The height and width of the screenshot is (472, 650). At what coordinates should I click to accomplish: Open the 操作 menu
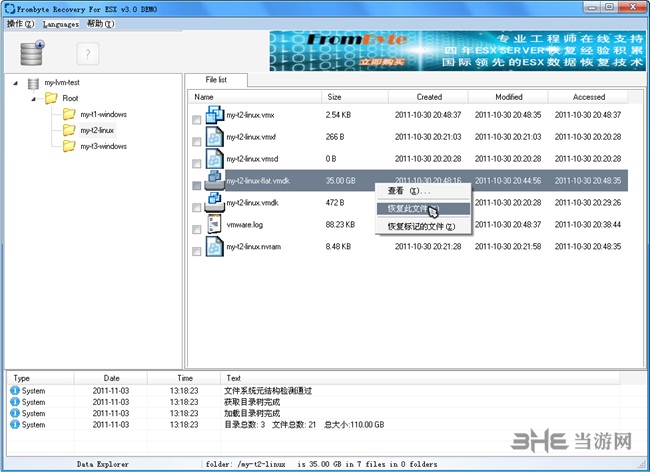click(20, 24)
